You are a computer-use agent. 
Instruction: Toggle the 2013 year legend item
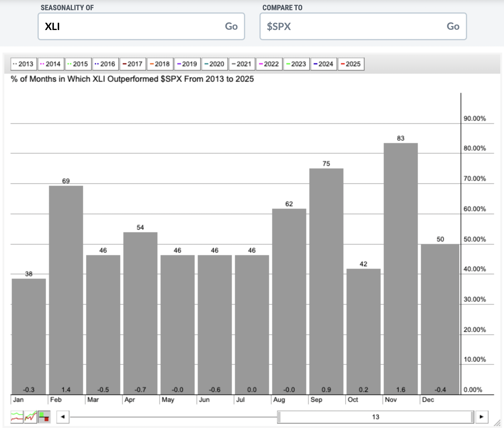coord(24,64)
